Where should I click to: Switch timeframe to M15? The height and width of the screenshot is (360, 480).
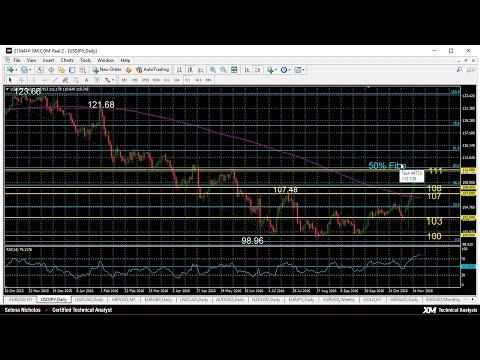pyautogui.click(x=145, y=80)
